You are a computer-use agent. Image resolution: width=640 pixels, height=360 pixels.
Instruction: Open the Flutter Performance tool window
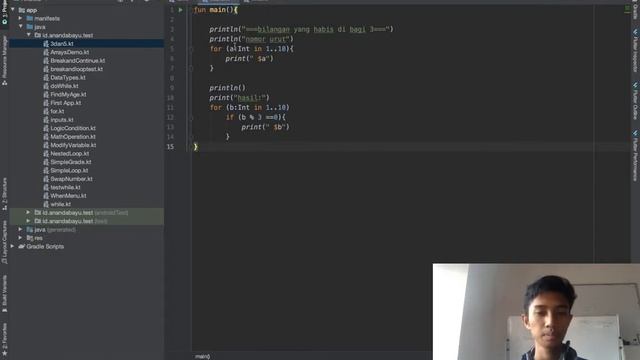click(635, 156)
